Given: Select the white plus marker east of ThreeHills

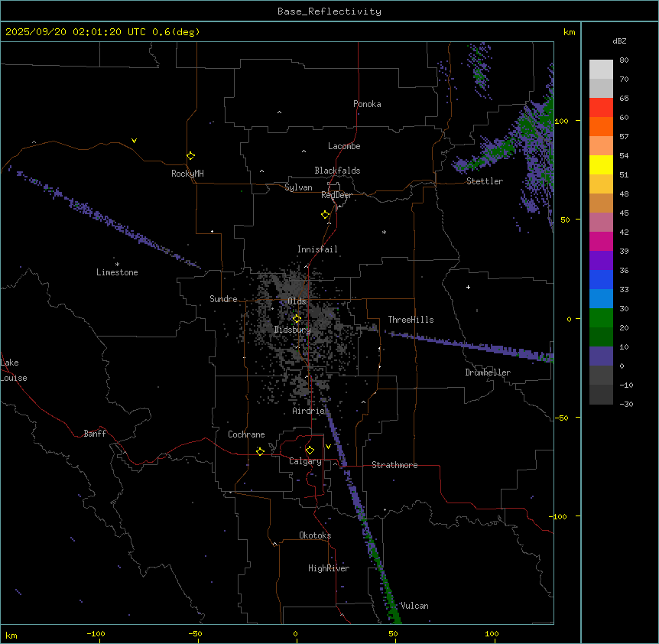Looking at the screenshot, I should (x=469, y=287).
